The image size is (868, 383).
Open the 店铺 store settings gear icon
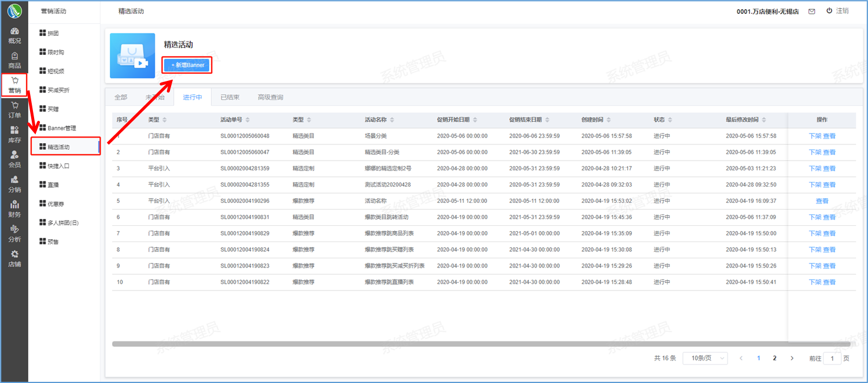tap(14, 258)
